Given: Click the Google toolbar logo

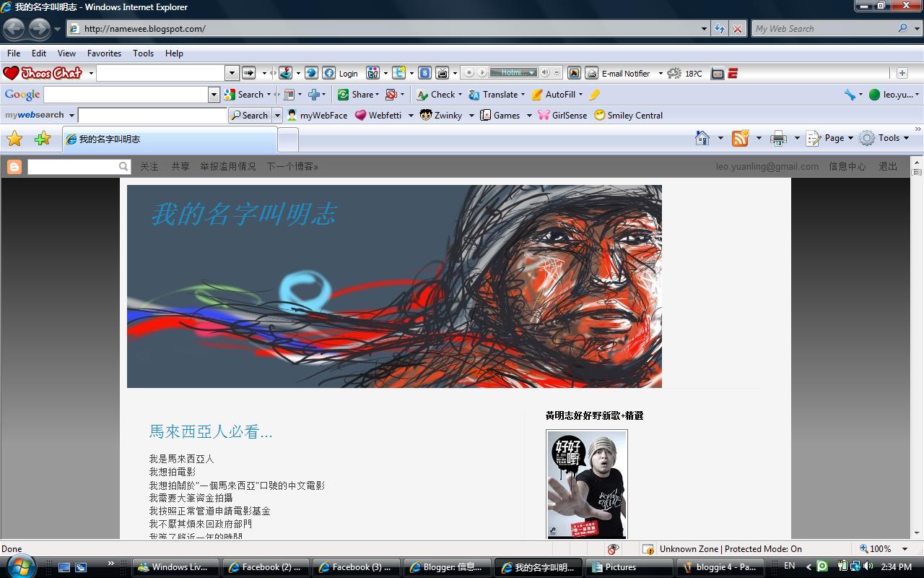Looking at the screenshot, I should (22, 95).
